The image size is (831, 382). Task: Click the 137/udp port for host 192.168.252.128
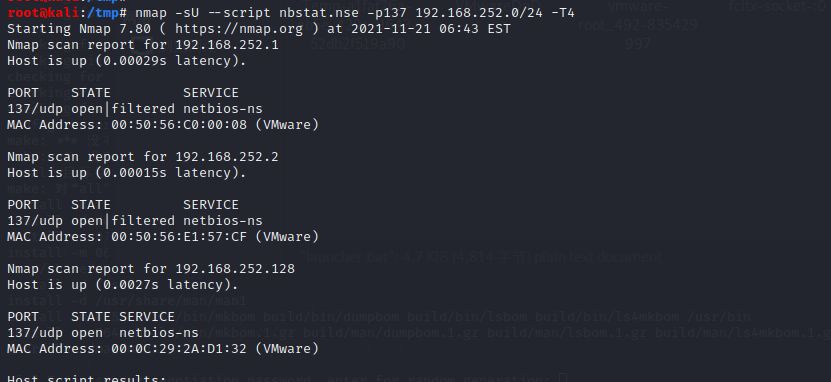[x=35, y=333]
